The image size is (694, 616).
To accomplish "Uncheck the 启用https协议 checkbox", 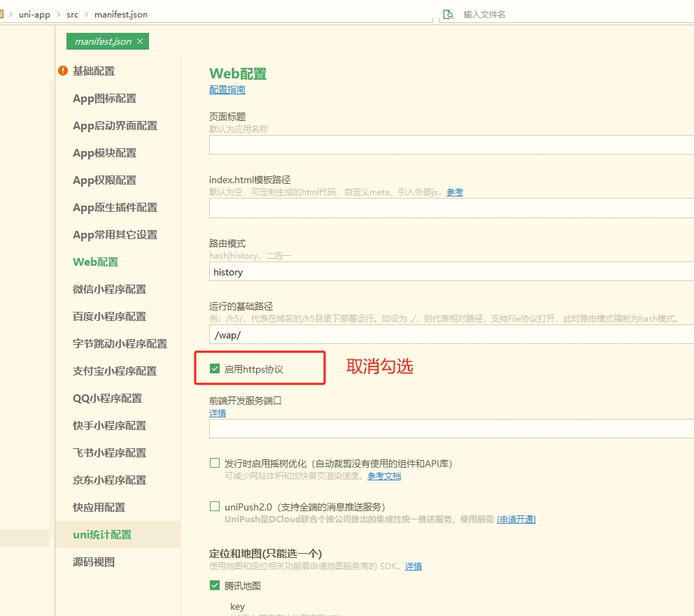I will click(x=215, y=368).
